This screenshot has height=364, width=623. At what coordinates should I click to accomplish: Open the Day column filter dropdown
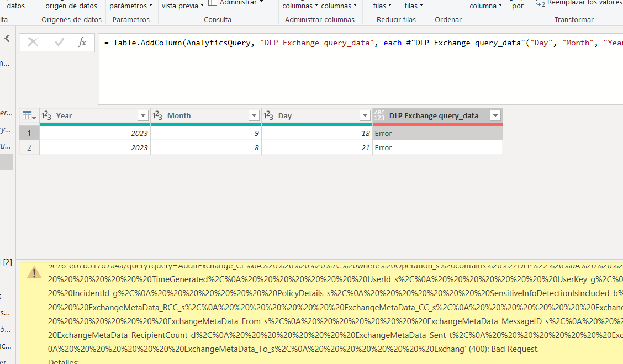click(365, 115)
